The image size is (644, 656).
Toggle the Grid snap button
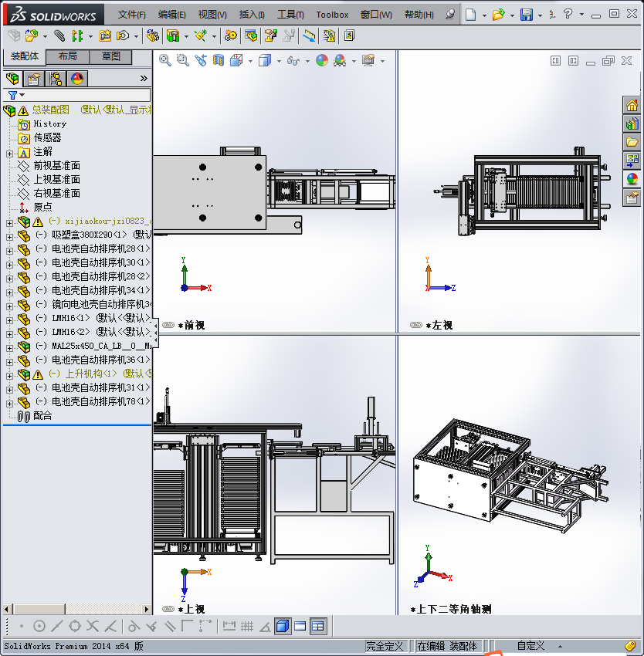(x=247, y=627)
